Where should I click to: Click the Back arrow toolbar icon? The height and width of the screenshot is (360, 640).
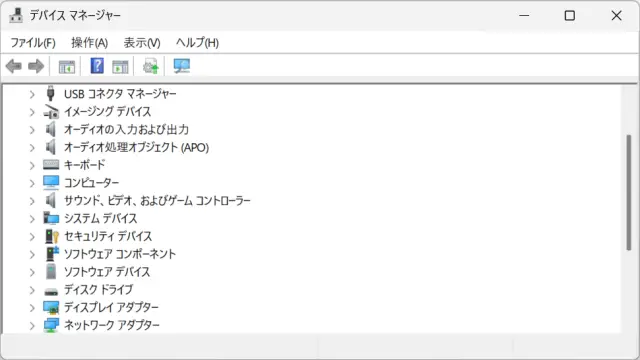[13, 66]
